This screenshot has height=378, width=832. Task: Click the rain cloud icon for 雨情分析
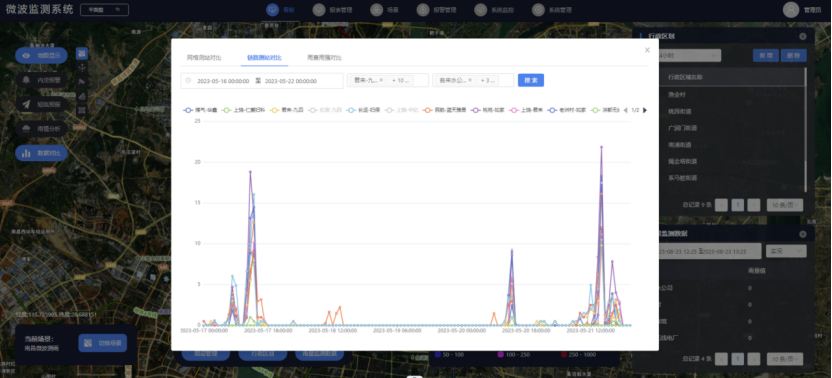[26, 129]
